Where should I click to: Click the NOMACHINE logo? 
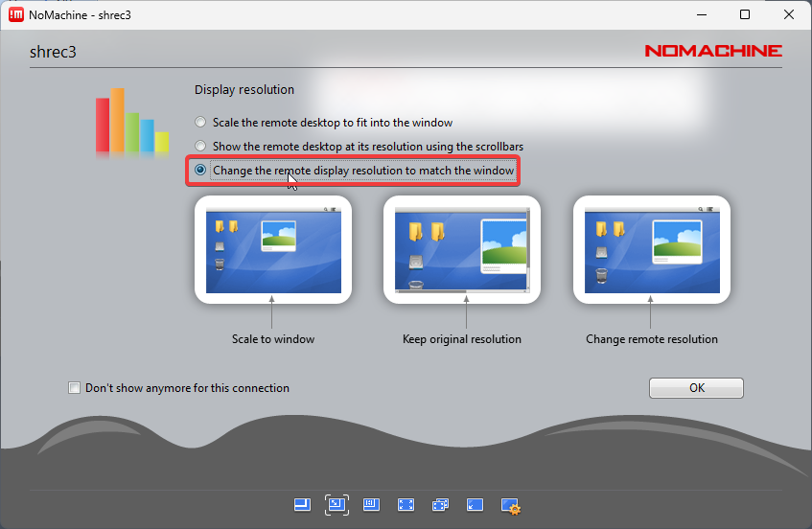713,51
